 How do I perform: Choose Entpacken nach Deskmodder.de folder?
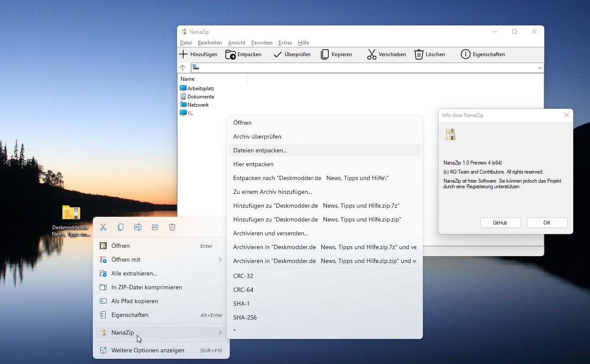[x=324, y=178]
